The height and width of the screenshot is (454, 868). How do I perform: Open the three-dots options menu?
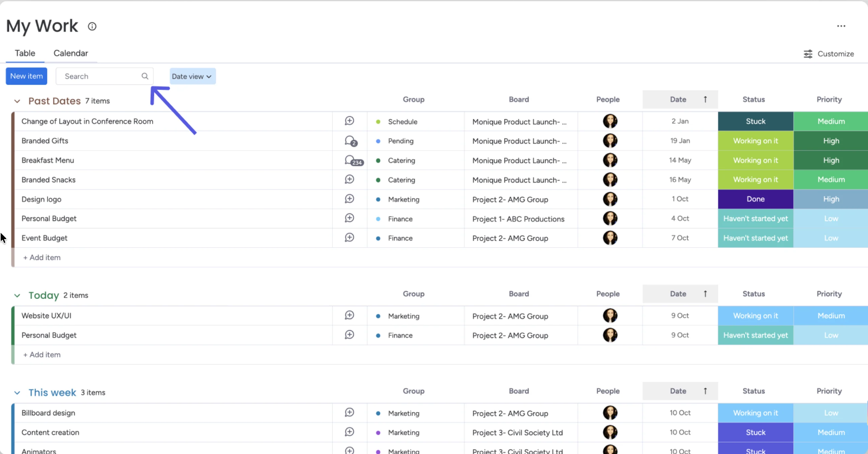click(x=841, y=26)
